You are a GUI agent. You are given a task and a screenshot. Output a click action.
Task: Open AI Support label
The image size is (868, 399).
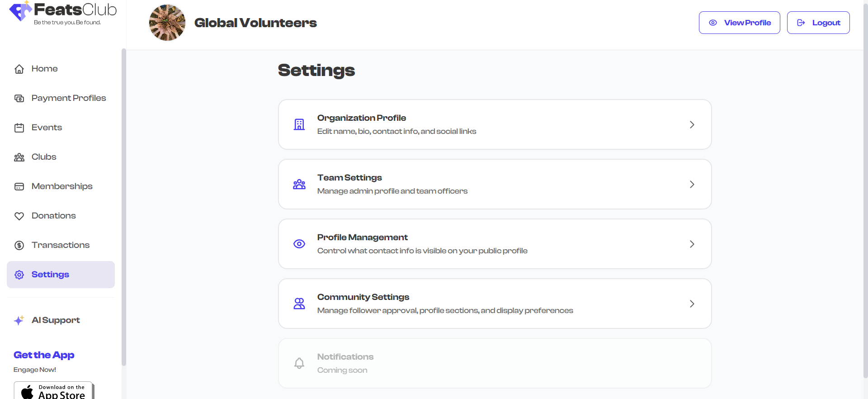point(56,320)
